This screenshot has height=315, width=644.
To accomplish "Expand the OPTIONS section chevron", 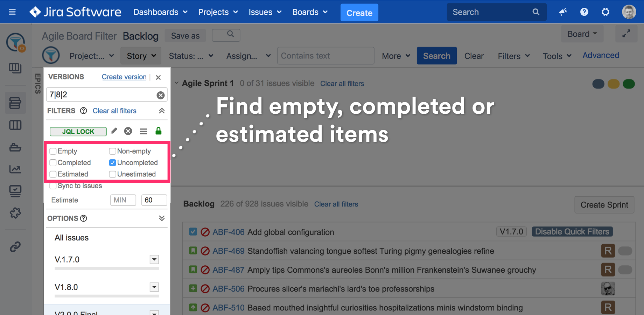I will pos(161,218).
